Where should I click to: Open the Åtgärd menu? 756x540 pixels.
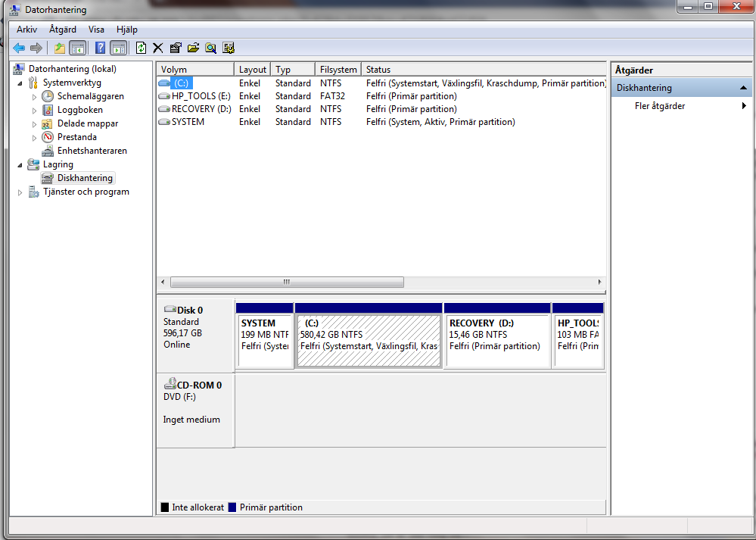pos(63,30)
